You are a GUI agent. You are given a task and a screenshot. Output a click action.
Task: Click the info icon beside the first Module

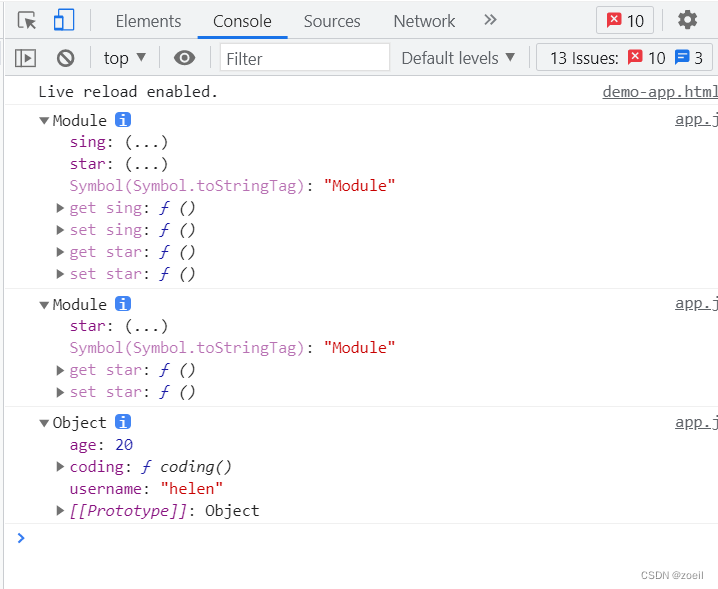click(x=123, y=120)
